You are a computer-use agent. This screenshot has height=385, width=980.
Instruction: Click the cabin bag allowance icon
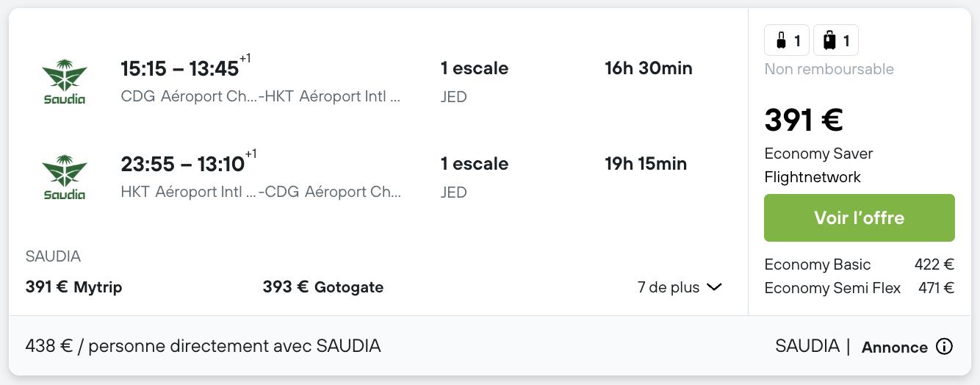[x=787, y=40]
